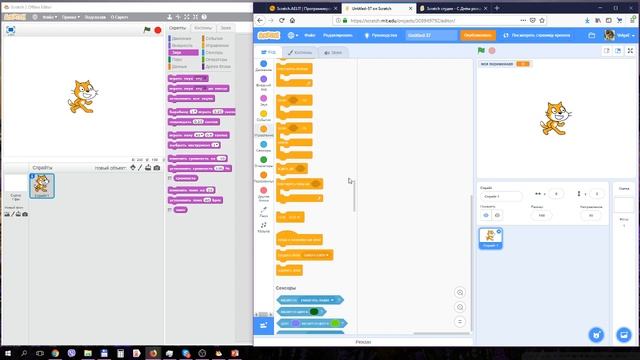640x360 pixels.
Task: Zoom out on the online Scratch workspace
Action: pyautogui.click(x=460, y=307)
